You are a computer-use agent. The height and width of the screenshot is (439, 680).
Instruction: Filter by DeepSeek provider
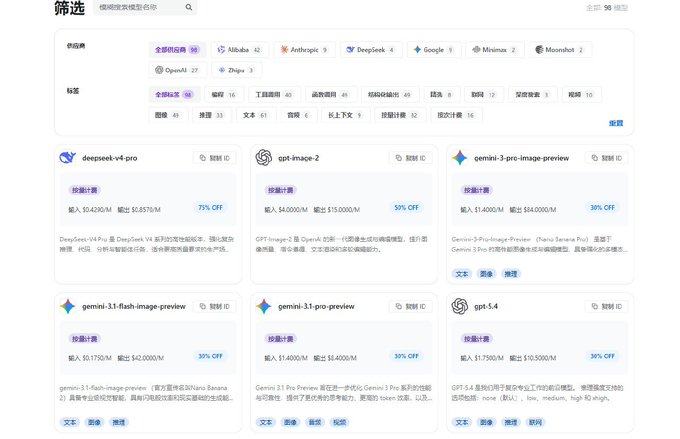(371, 50)
